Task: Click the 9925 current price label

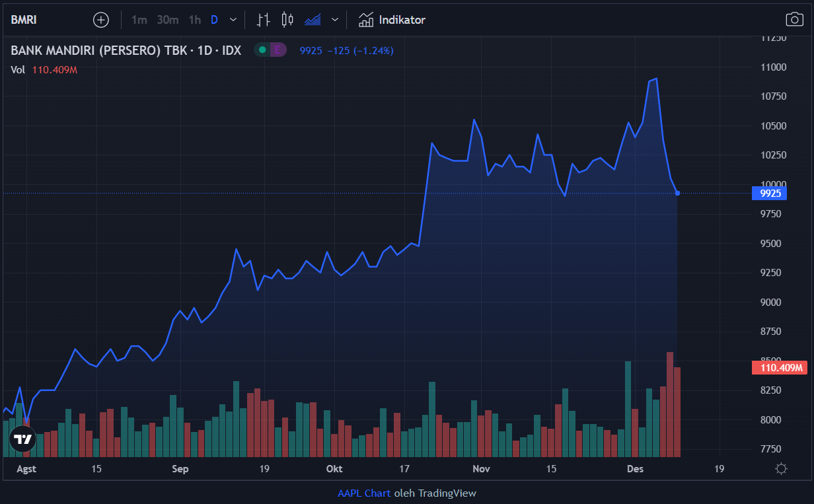Action: point(770,193)
